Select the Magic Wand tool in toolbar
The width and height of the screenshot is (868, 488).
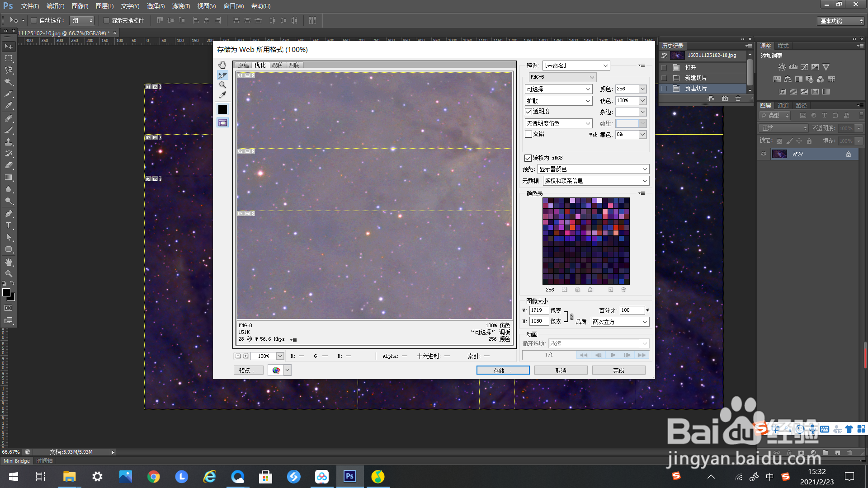(8, 82)
